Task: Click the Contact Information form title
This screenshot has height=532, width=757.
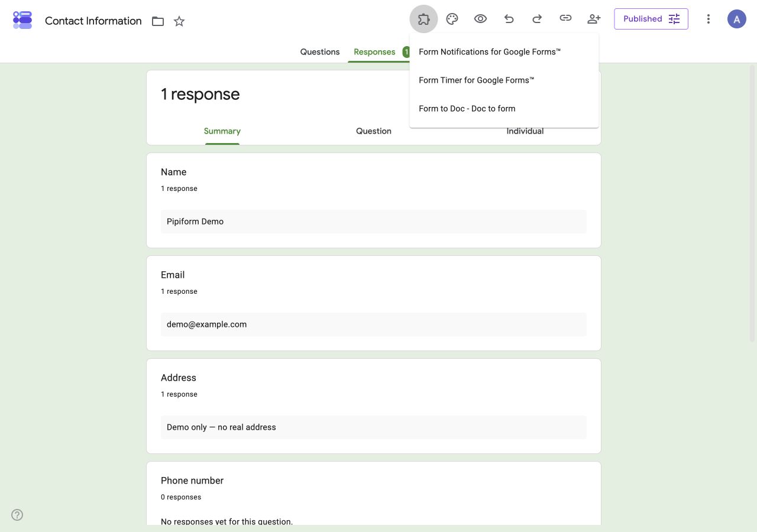Action: pyautogui.click(x=93, y=21)
